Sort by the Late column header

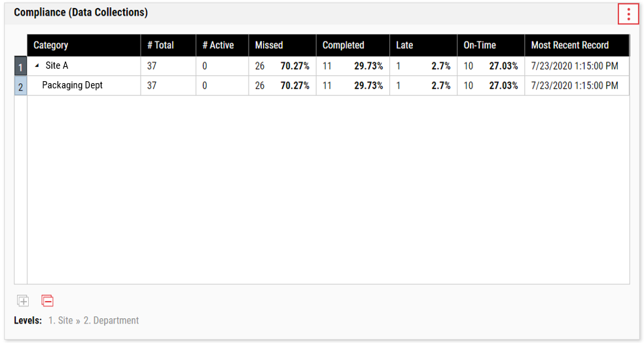[x=423, y=45]
